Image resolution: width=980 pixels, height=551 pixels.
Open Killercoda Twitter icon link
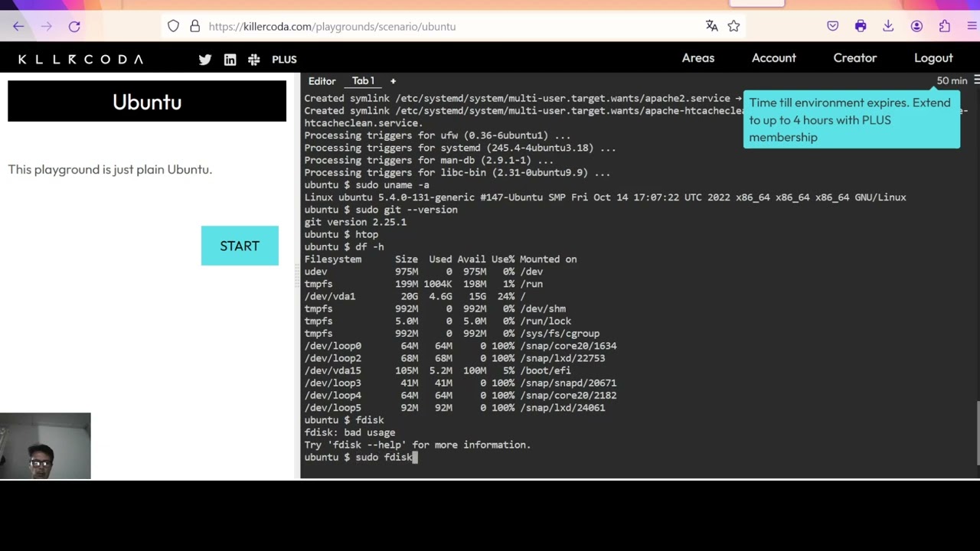coord(205,59)
